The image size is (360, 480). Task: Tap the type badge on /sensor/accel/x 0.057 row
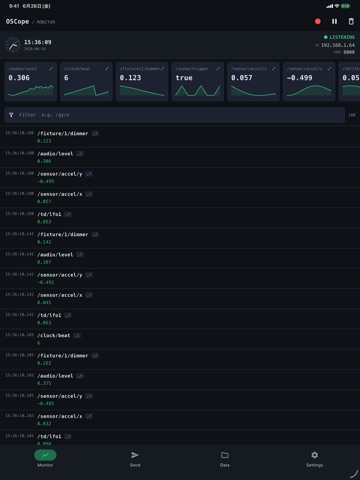click(x=89, y=194)
